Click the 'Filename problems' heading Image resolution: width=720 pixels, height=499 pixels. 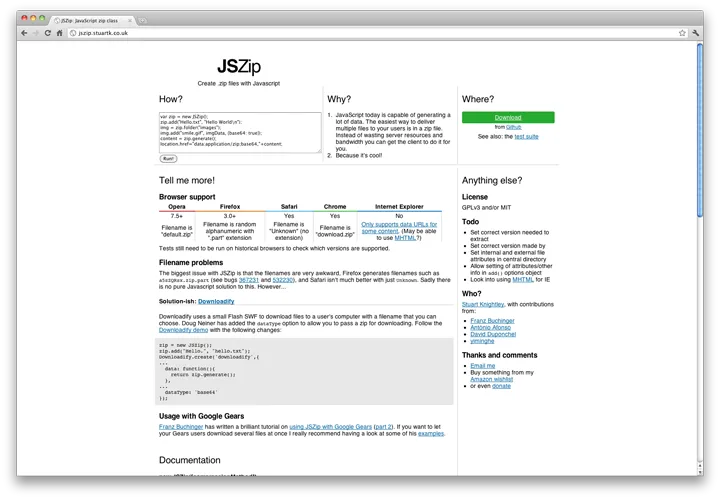tap(191, 263)
